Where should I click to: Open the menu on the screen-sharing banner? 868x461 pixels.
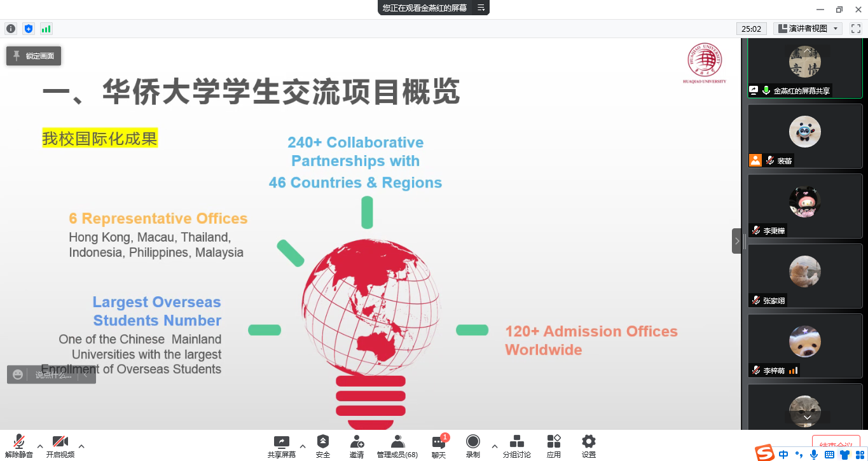tap(481, 8)
